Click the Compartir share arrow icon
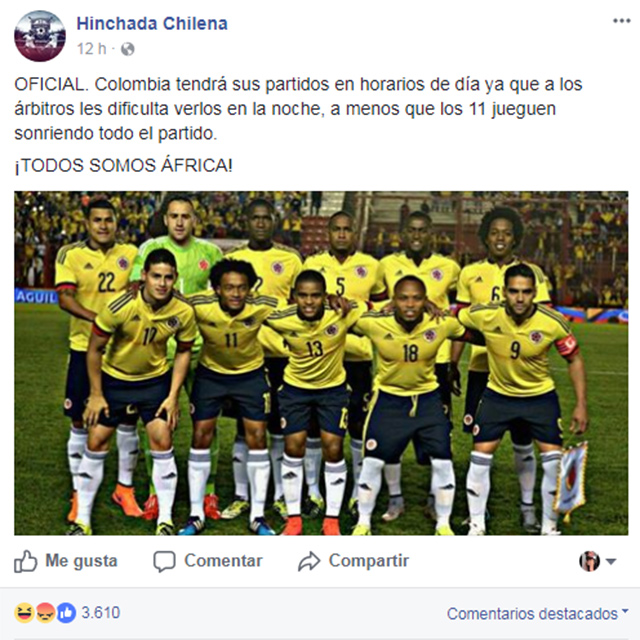The width and height of the screenshot is (640, 640). (x=309, y=561)
